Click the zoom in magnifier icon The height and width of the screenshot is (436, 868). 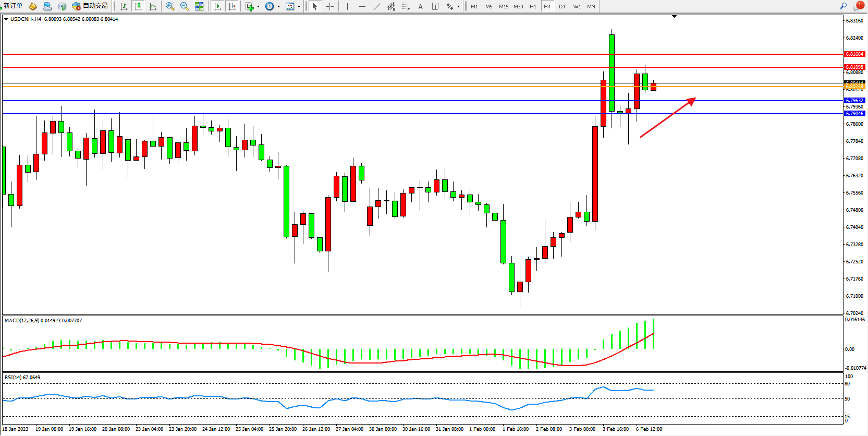(x=169, y=6)
